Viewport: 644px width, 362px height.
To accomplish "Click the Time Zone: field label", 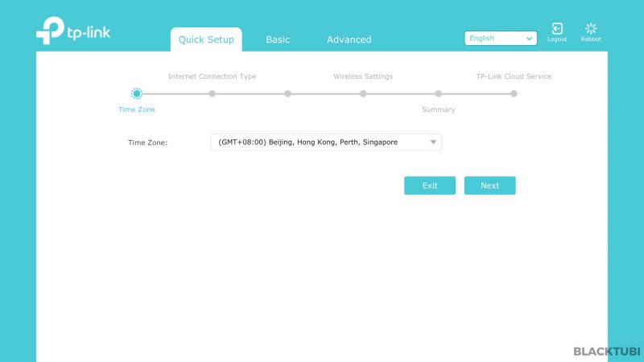I will coord(147,142).
